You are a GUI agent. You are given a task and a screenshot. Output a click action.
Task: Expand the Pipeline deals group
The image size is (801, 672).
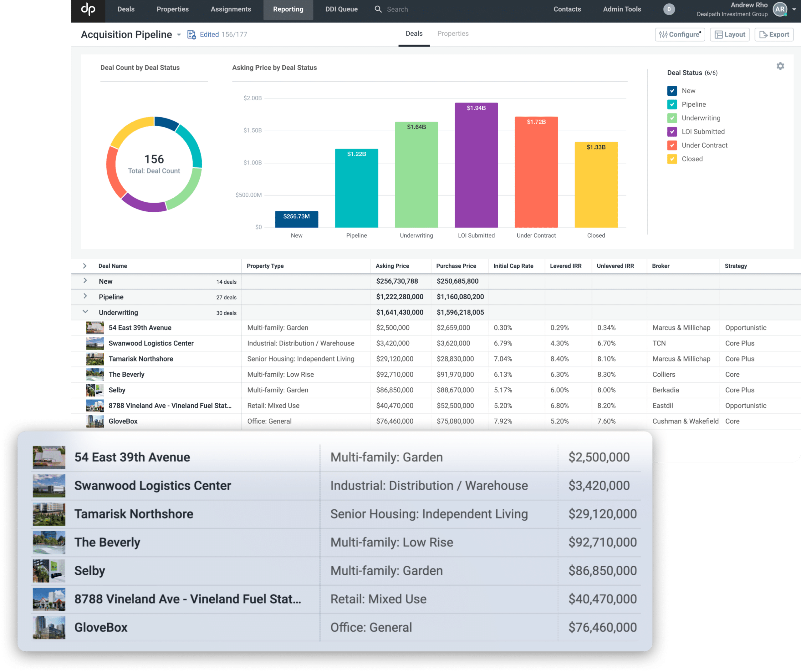pyautogui.click(x=85, y=296)
